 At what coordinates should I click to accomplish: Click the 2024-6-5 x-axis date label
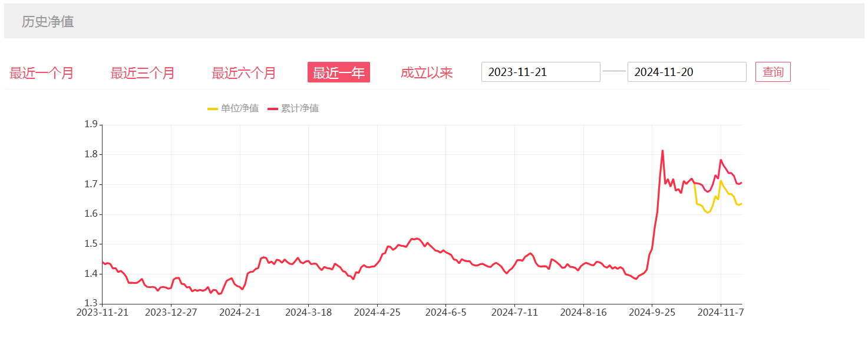pyautogui.click(x=445, y=312)
